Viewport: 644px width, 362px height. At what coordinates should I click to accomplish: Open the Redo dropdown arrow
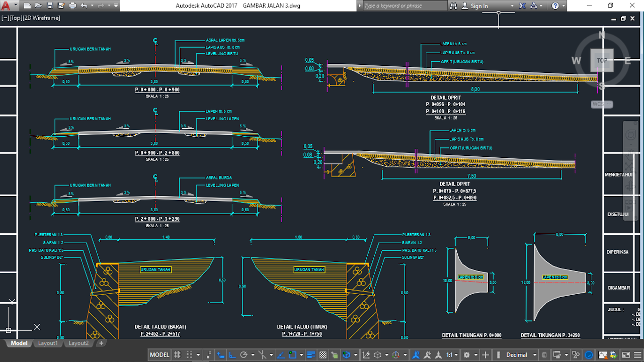coord(109,6)
